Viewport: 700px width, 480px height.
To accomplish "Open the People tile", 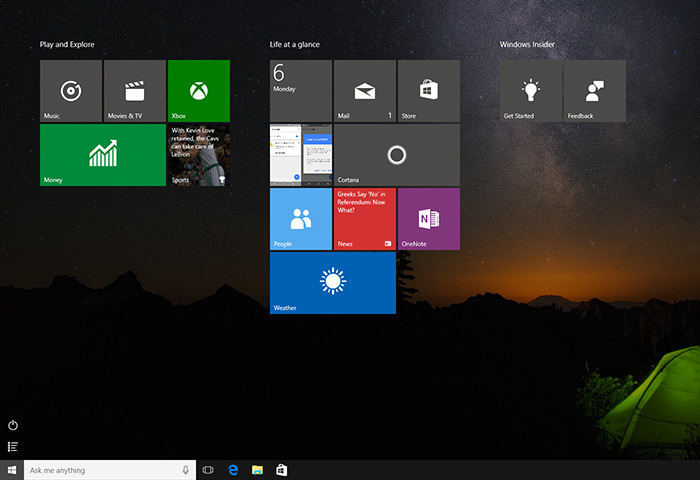I will coord(301,219).
